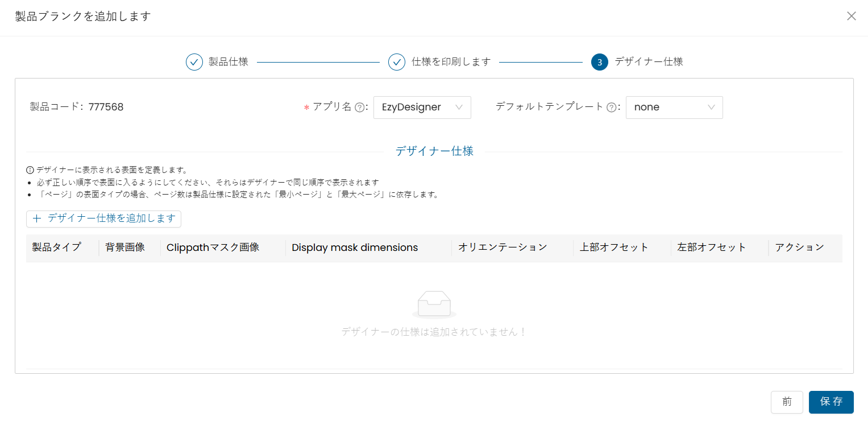Screen dimensions: 868x429
Task: Click the 前 button to go back
Action: tap(787, 402)
